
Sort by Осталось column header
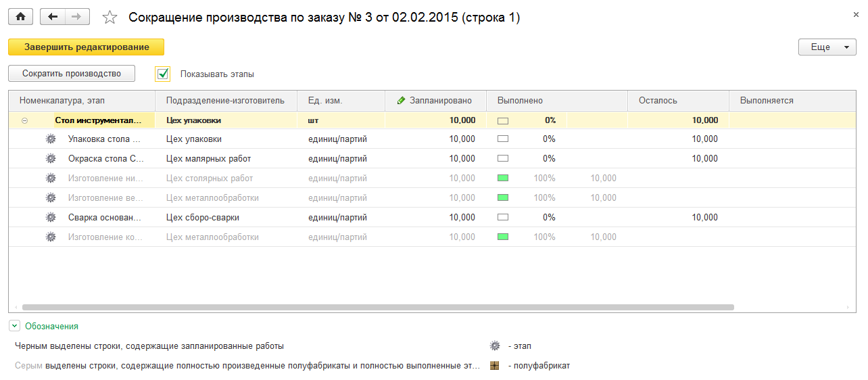tap(679, 100)
